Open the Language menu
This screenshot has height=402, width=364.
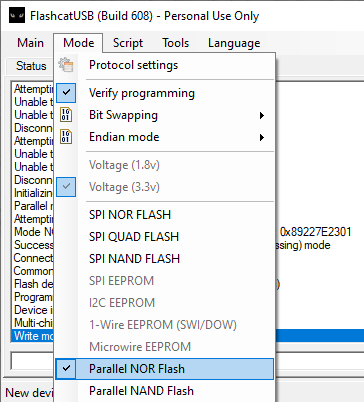pyautogui.click(x=234, y=43)
